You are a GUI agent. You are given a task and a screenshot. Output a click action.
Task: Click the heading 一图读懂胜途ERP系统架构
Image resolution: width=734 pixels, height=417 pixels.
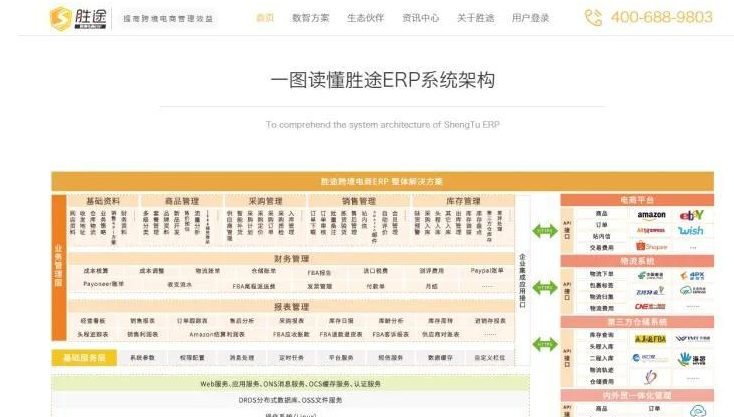382,80
